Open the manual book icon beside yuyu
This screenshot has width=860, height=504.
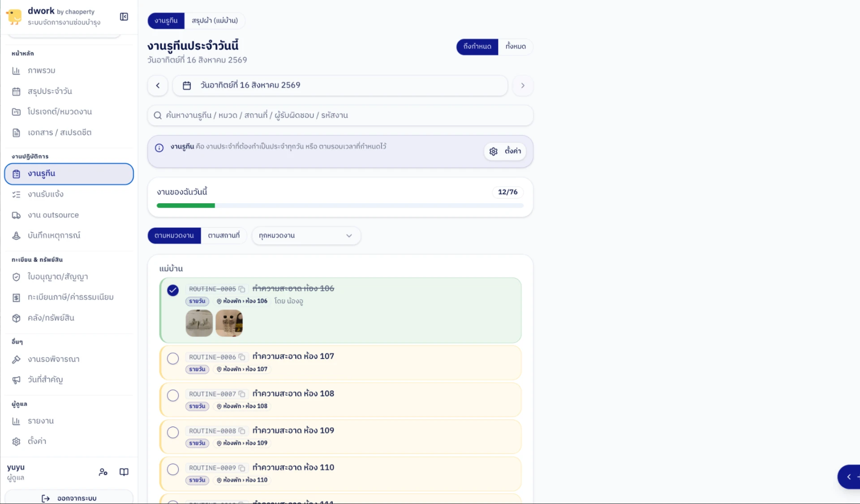pos(124,472)
